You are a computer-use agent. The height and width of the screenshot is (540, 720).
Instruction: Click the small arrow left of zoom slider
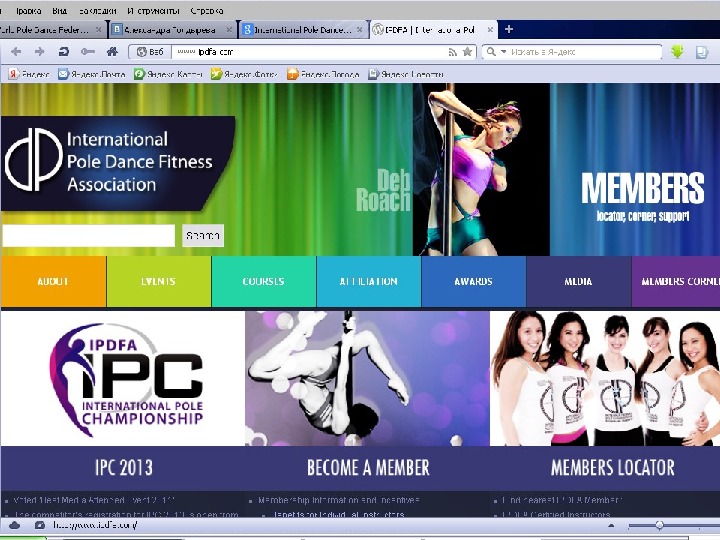[x=611, y=525]
